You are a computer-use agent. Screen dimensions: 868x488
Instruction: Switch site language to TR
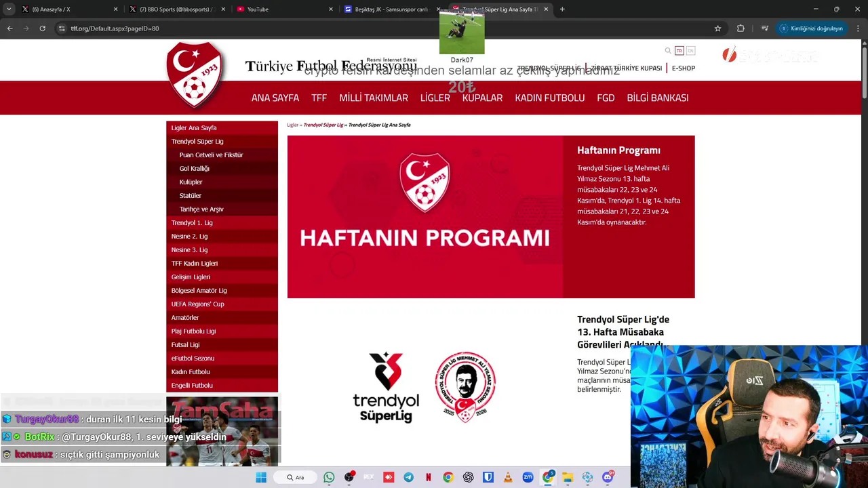(x=679, y=51)
